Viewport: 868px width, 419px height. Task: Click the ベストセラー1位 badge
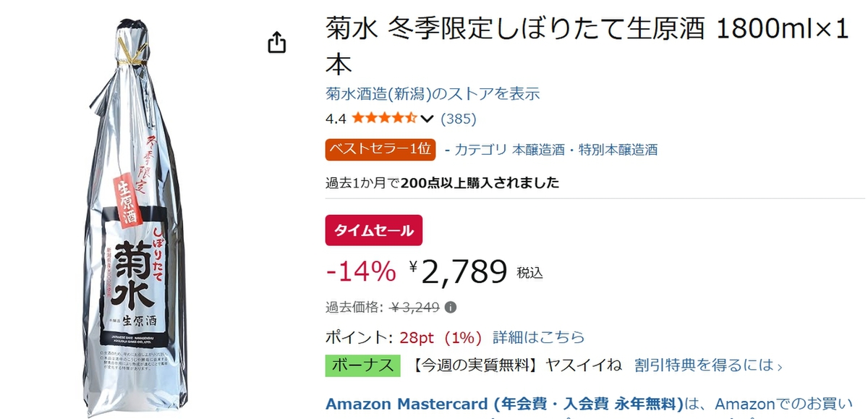pos(380,149)
